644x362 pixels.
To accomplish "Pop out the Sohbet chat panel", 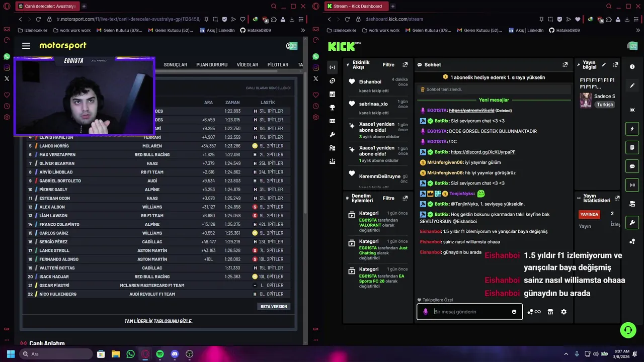I will 565,65.
